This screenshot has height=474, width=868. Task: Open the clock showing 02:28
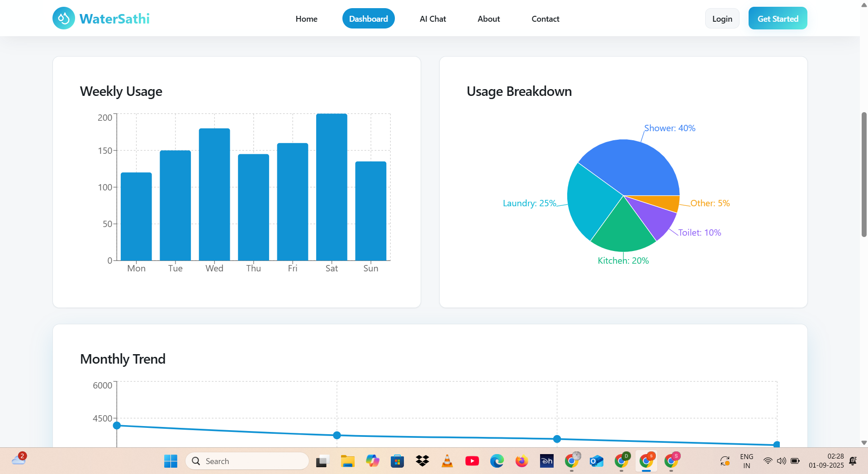[x=826, y=461]
